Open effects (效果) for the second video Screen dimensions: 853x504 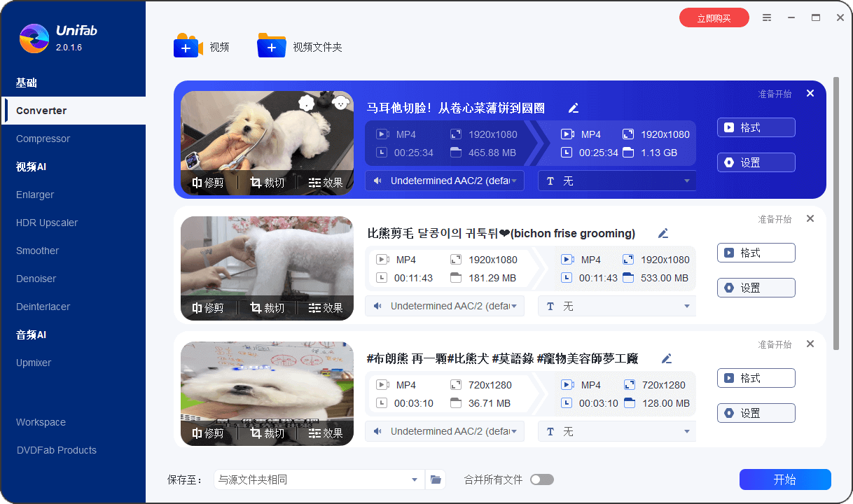click(326, 306)
